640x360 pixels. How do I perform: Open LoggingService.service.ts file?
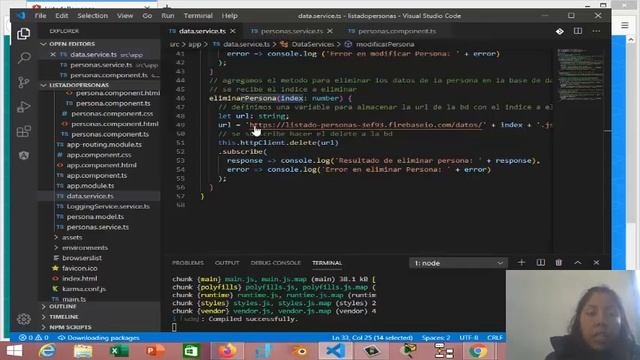(108, 207)
